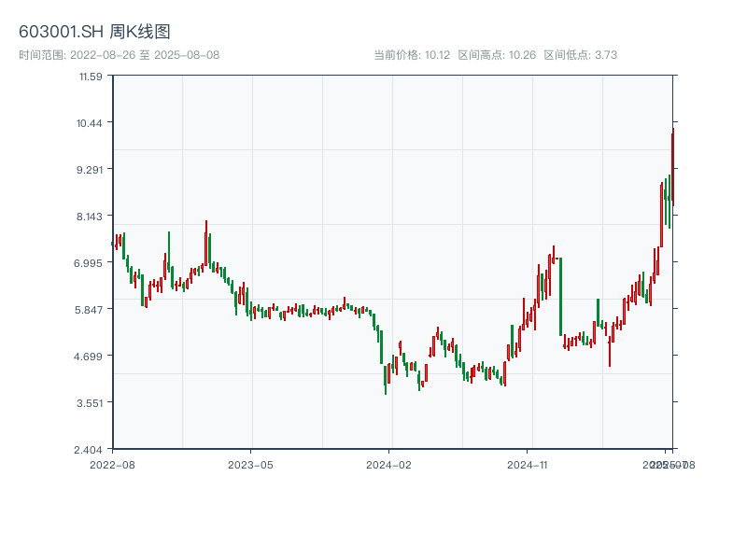This screenshot has height=560, width=747.
Task: Click the time range text 2022-08-26 至 2025-08-08
Action: tap(119, 55)
